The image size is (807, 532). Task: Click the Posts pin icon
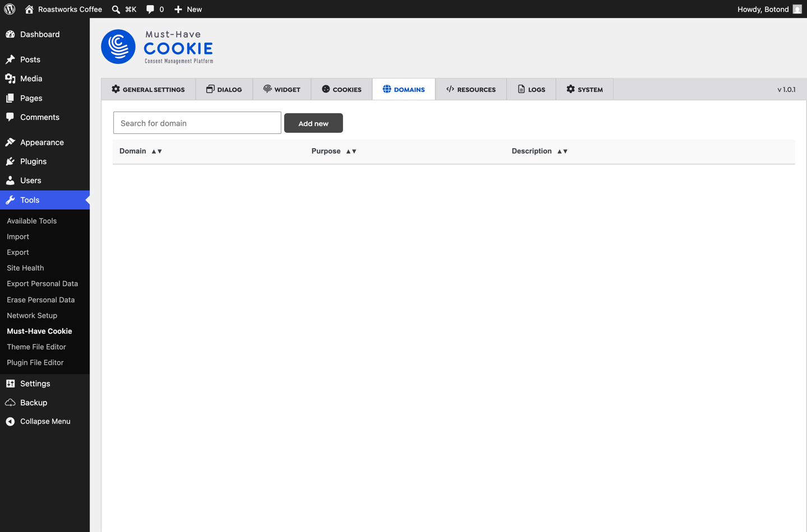tap(10, 59)
